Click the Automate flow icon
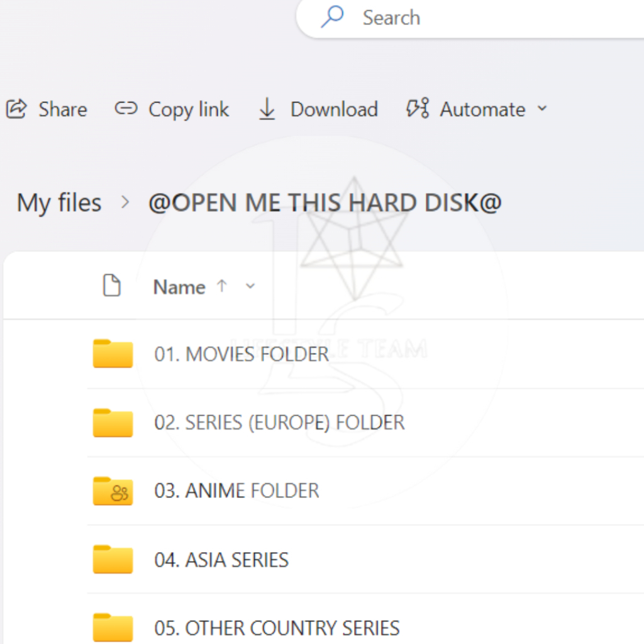Viewport: 644px width, 644px height. [x=418, y=108]
